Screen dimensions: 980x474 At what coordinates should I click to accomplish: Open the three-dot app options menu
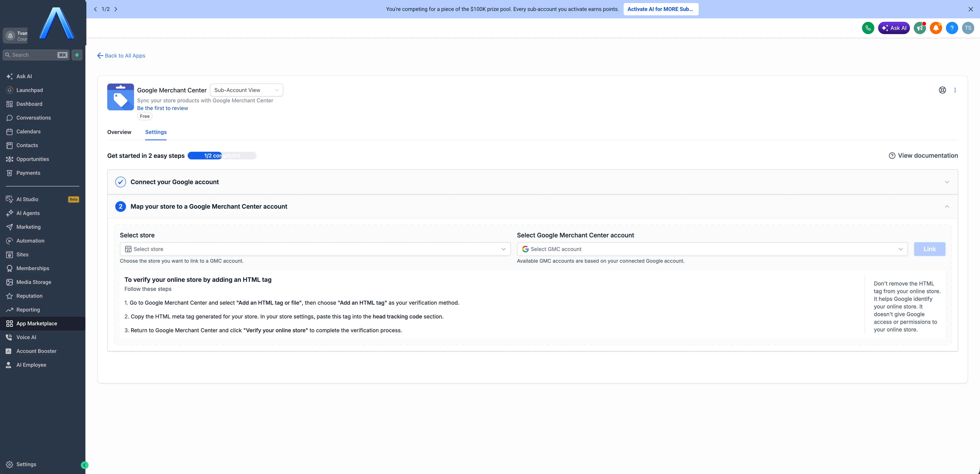pyautogui.click(x=955, y=90)
